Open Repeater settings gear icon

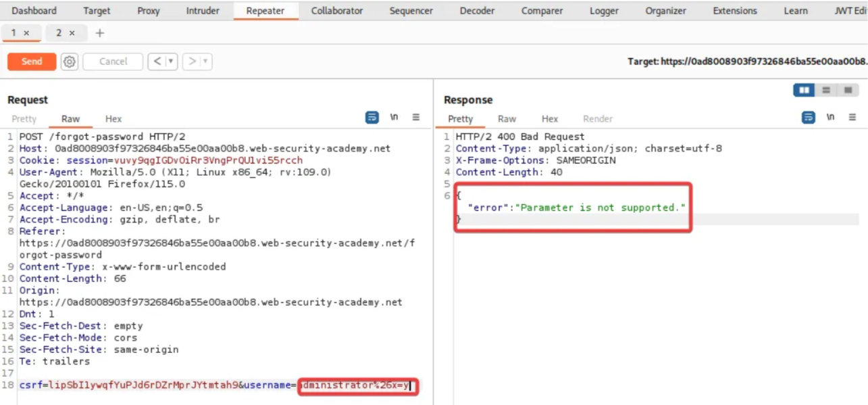pos(70,62)
